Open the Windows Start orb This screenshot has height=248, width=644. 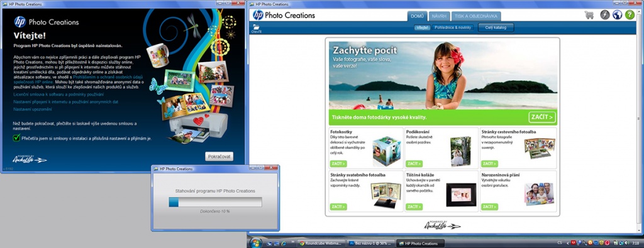255,243
